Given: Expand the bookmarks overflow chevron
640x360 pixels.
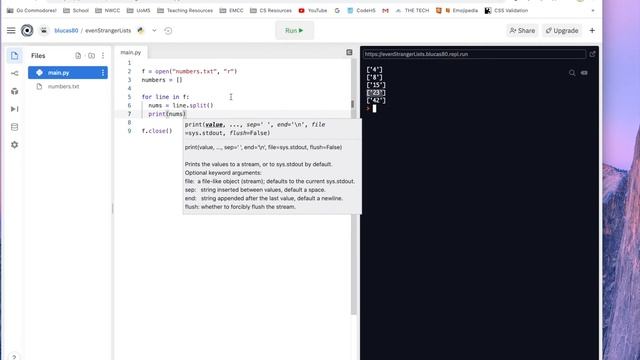Looking at the screenshot, I should [593, 11].
